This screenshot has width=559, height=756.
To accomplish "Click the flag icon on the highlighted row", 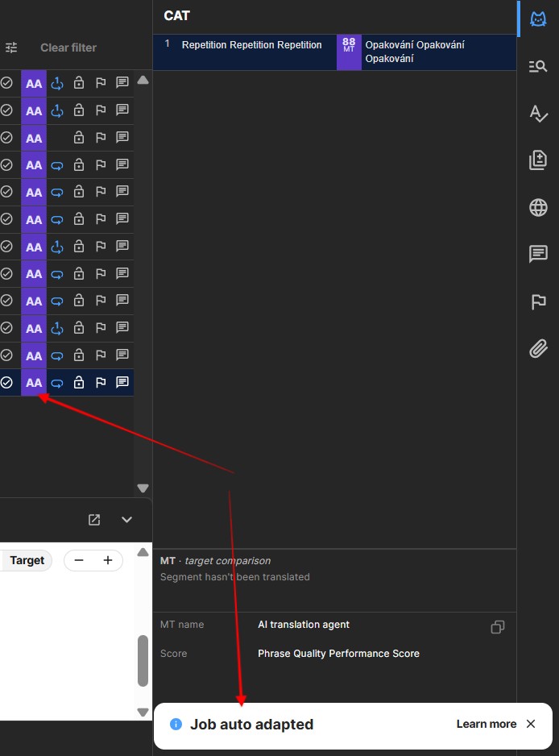I will pyautogui.click(x=101, y=383).
